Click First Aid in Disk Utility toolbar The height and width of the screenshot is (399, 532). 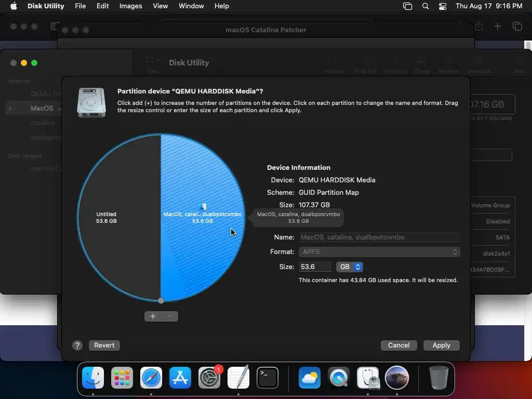pyautogui.click(x=365, y=65)
